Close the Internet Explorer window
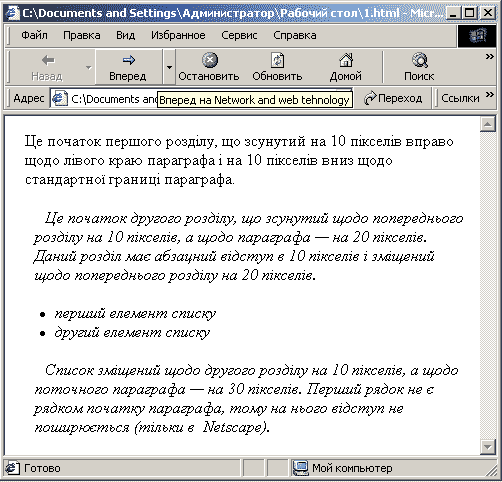 [x=488, y=13]
